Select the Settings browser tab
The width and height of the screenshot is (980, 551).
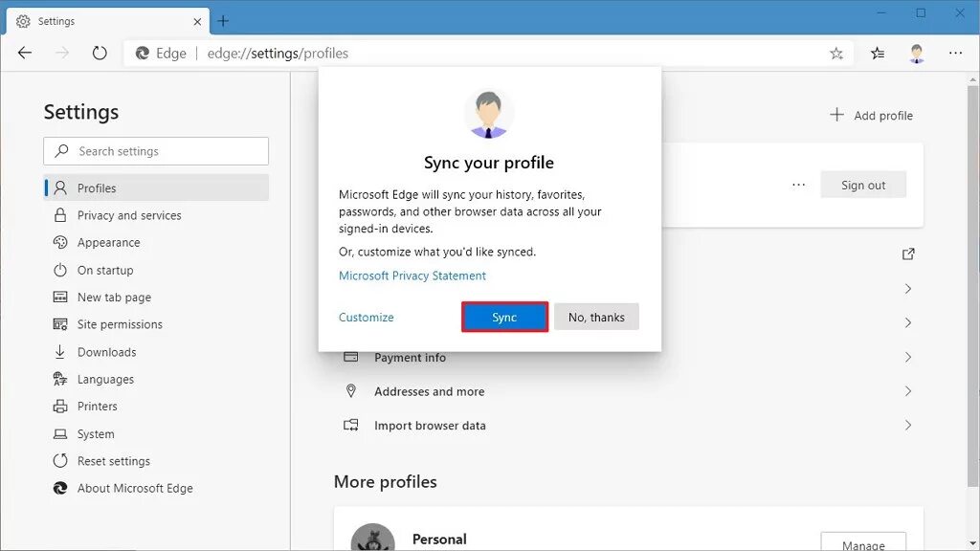pyautogui.click(x=108, y=21)
